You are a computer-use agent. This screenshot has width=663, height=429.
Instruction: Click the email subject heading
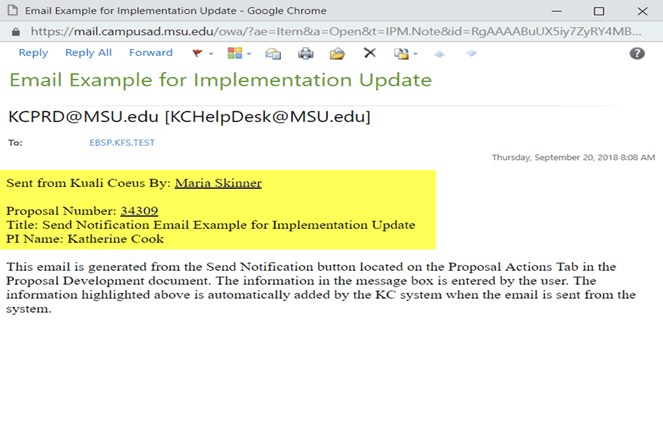(x=221, y=80)
